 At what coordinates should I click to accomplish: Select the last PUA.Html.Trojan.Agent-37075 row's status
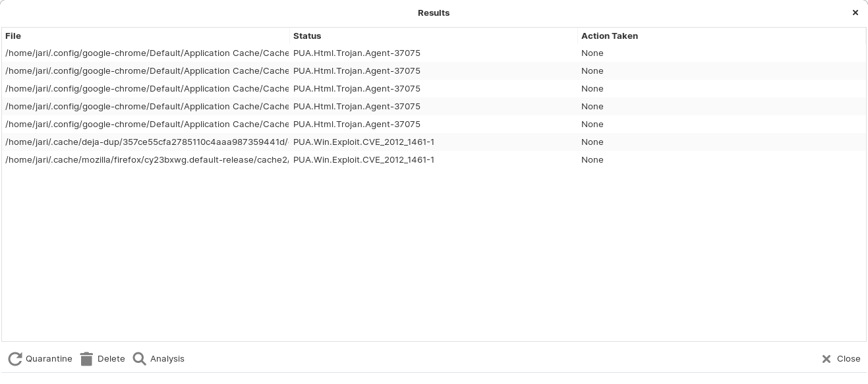click(357, 124)
